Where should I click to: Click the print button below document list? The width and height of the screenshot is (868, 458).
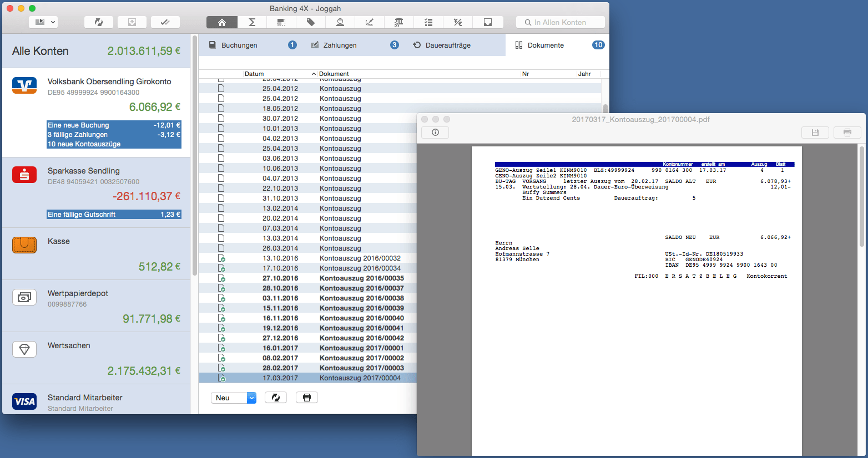[x=307, y=398]
